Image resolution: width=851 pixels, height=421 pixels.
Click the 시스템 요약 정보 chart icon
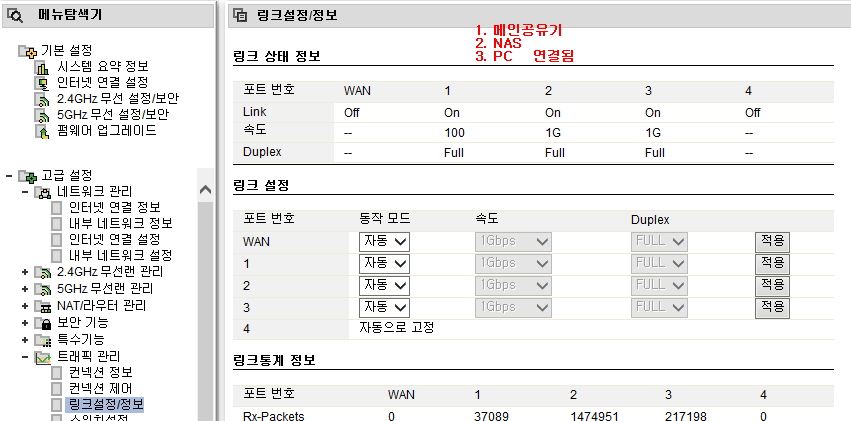[x=42, y=67]
